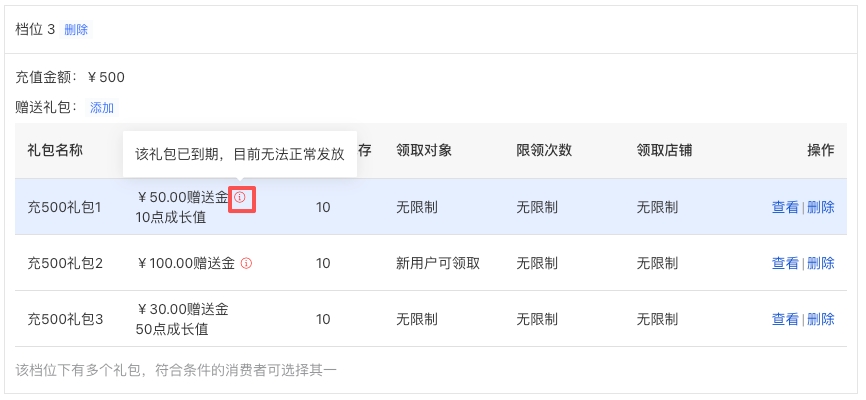This screenshot has width=866, height=400.
Task: Click the warning icon beside ¥50.00赠送金
Action: (x=240, y=198)
